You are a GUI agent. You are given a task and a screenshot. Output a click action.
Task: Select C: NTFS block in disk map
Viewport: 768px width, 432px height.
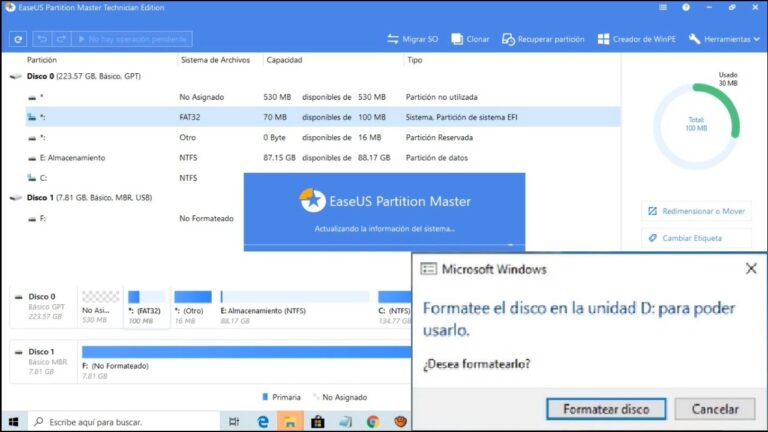click(394, 308)
